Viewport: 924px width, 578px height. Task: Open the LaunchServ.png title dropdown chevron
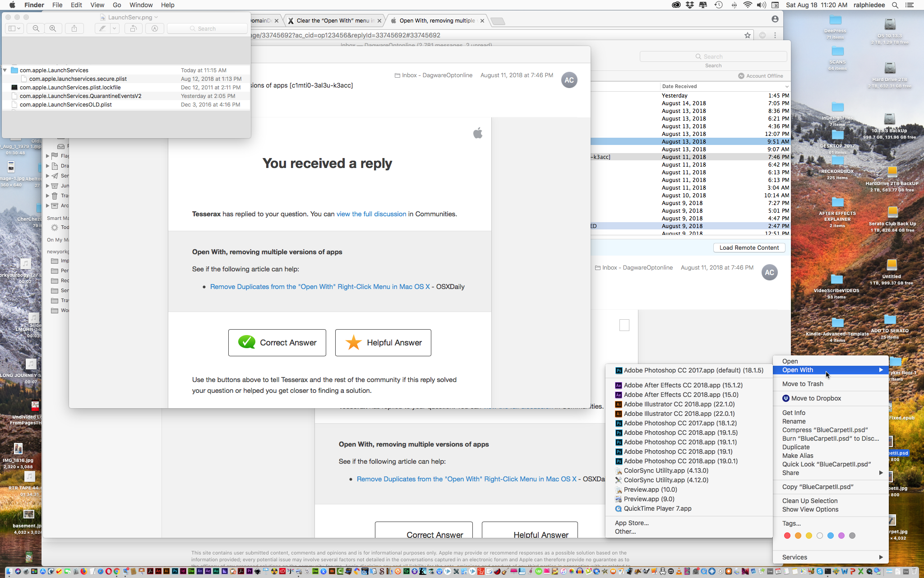157,17
